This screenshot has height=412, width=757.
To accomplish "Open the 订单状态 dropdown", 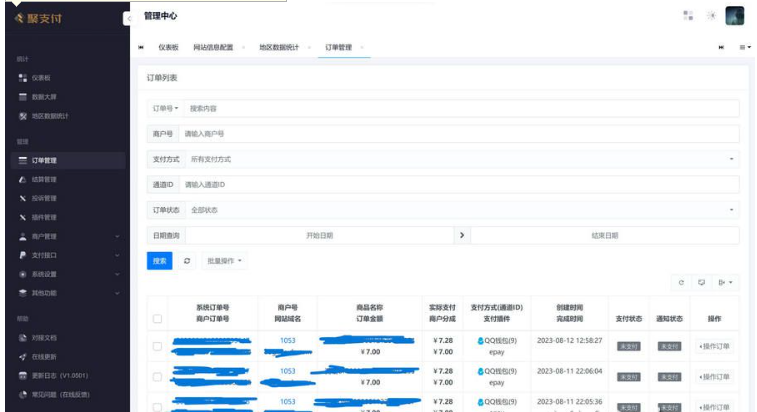I will (x=460, y=210).
